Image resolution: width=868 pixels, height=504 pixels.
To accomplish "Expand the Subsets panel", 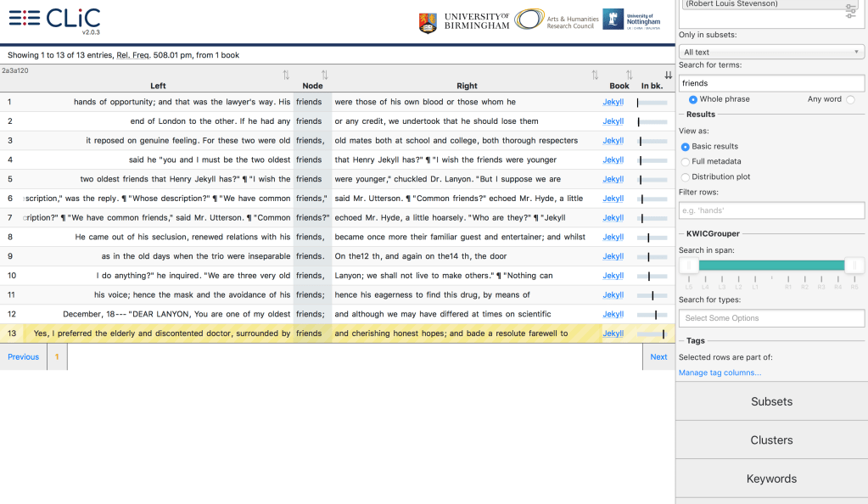I will [x=771, y=401].
